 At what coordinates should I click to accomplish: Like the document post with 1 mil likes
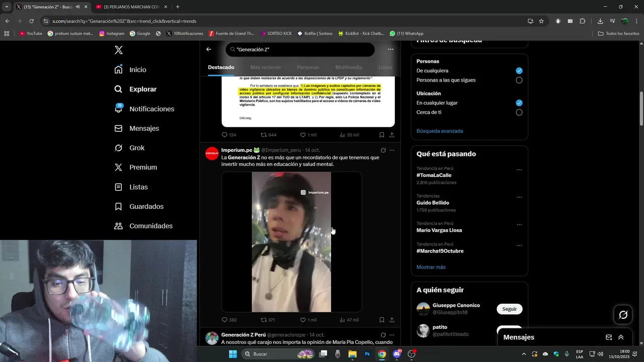point(308,135)
